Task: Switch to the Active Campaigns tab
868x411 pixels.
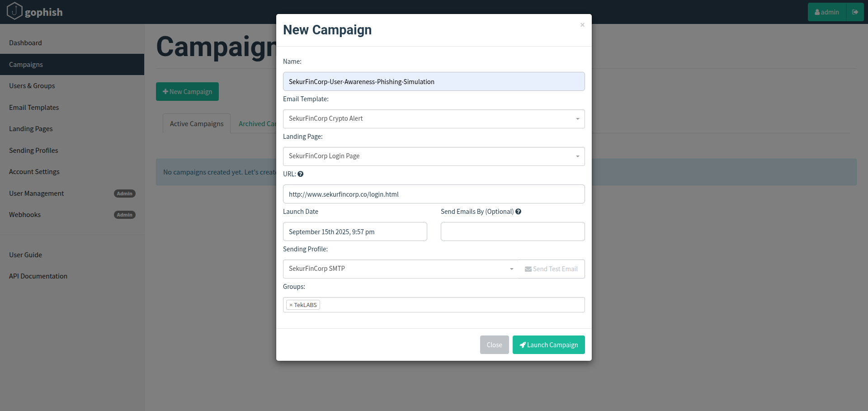Action: [197, 124]
